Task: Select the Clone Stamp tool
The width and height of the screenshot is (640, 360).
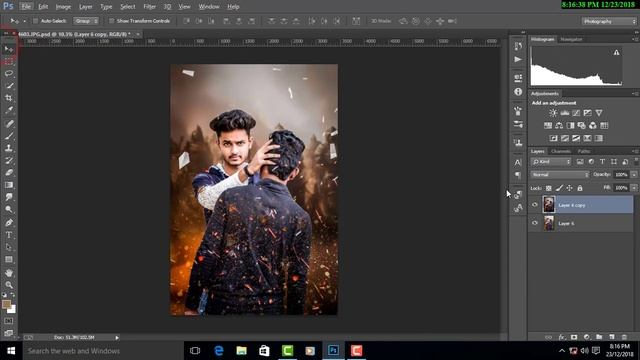Action: (x=9, y=148)
